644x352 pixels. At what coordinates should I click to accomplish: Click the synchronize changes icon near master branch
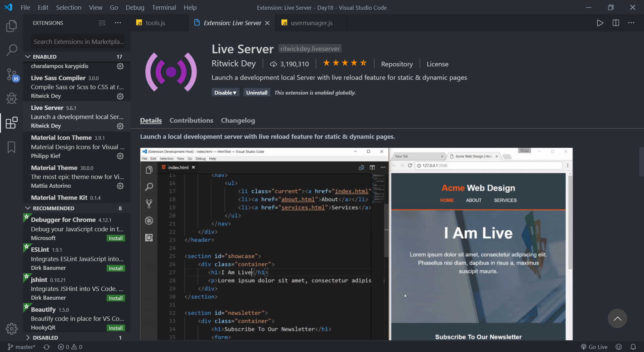[46, 347]
